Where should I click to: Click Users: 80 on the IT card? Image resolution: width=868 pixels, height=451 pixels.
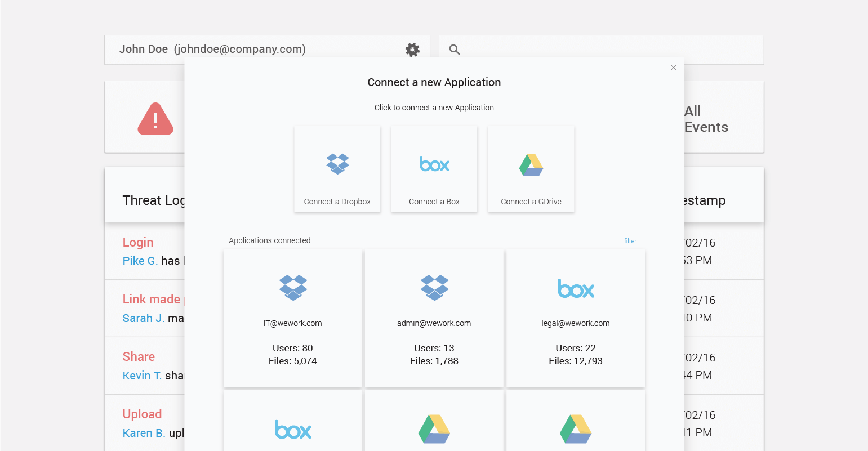tap(293, 348)
